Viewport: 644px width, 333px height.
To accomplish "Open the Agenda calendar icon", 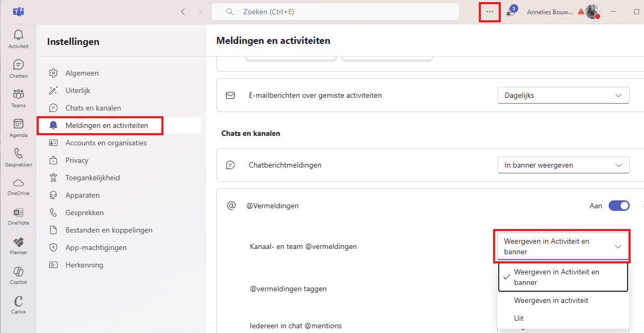I will point(18,127).
